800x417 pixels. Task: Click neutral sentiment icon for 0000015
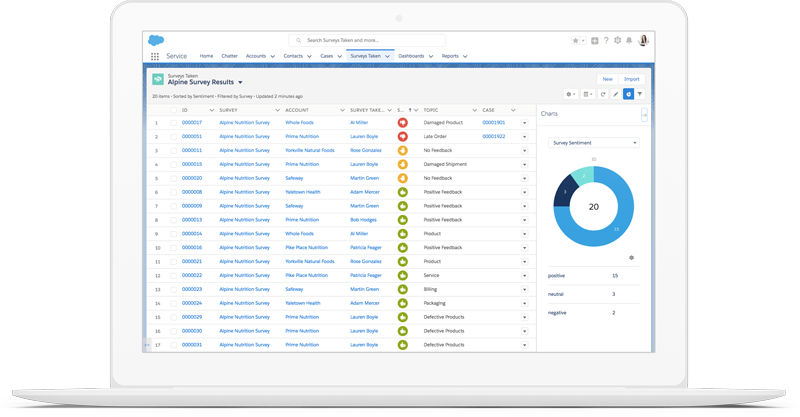(x=403, y=164)
